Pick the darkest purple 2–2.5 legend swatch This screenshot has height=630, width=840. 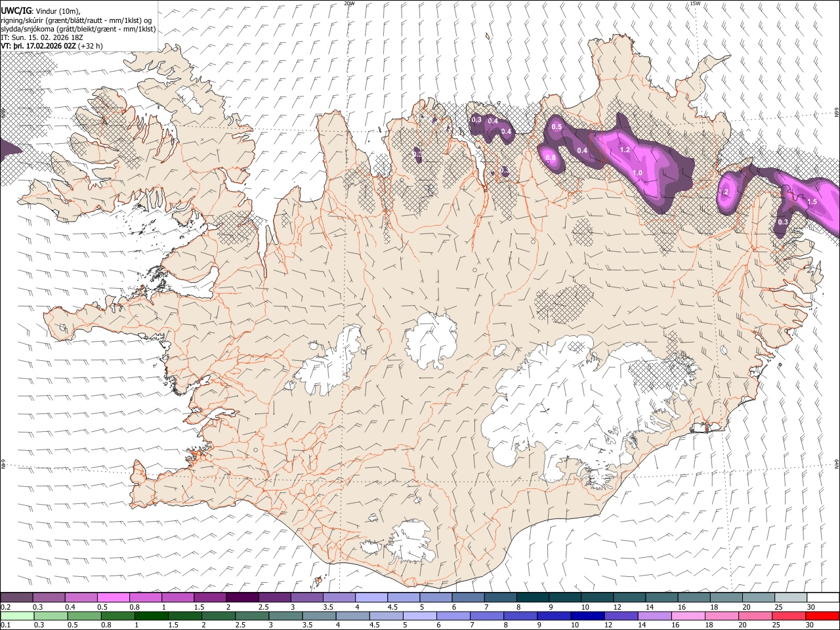point(241,597)
